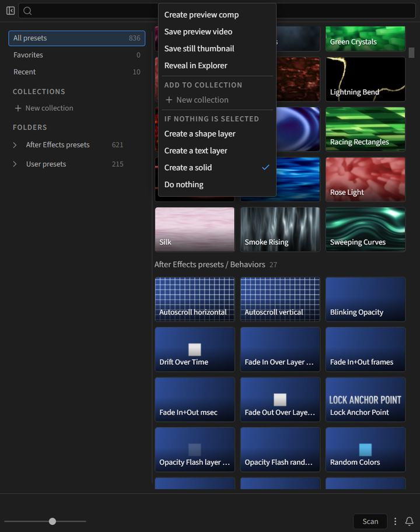Click the vertical scrollbar thumb

click(x=411, y=52)
